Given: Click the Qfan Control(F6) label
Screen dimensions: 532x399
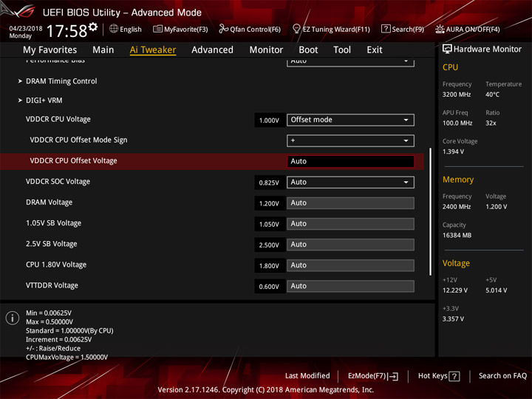Looking at the screenshot, I should coord(255,29).
